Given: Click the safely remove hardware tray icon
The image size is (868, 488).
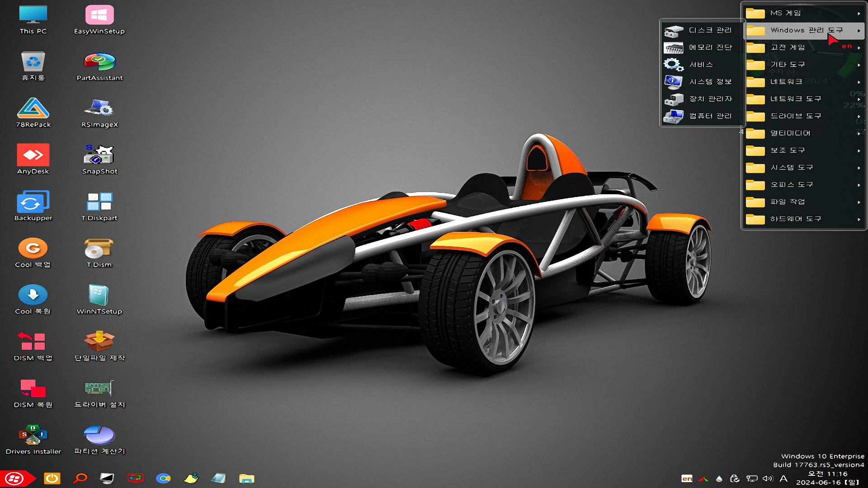Looking at the screenshot, I should [x=735, y=479].
